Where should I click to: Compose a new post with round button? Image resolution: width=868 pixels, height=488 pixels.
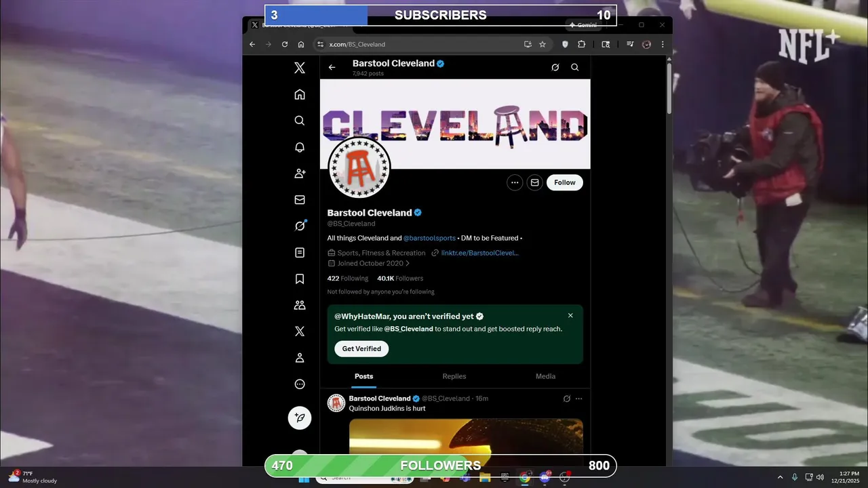[x=300, y=418]
